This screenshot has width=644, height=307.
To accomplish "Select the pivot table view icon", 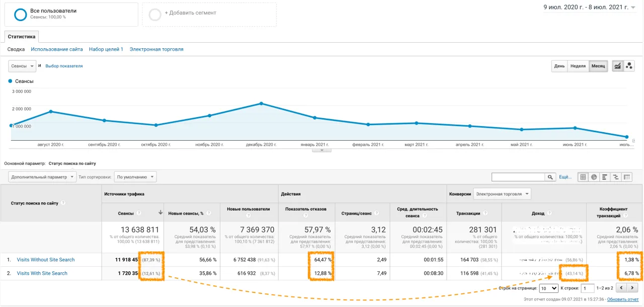I will click(x=627, y=177).
